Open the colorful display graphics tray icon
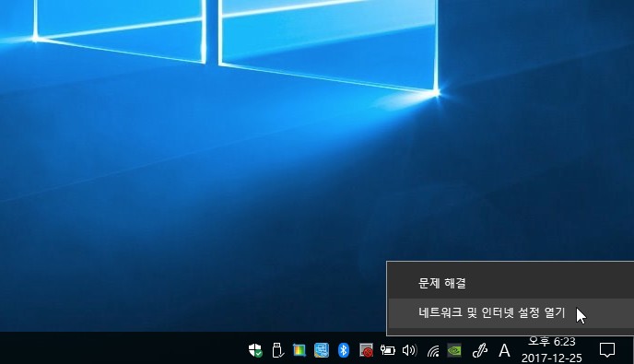The image size is (634, 364). tap(299, 350)
